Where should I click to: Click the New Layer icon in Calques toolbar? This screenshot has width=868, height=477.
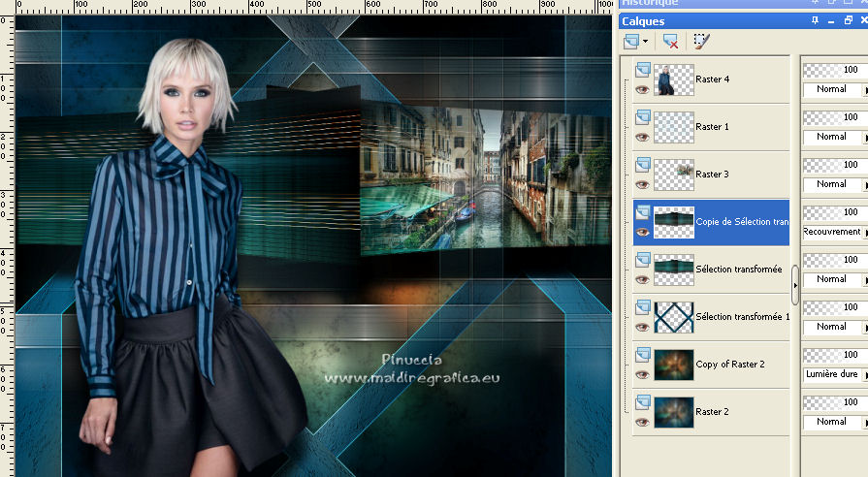click(631, 41)
